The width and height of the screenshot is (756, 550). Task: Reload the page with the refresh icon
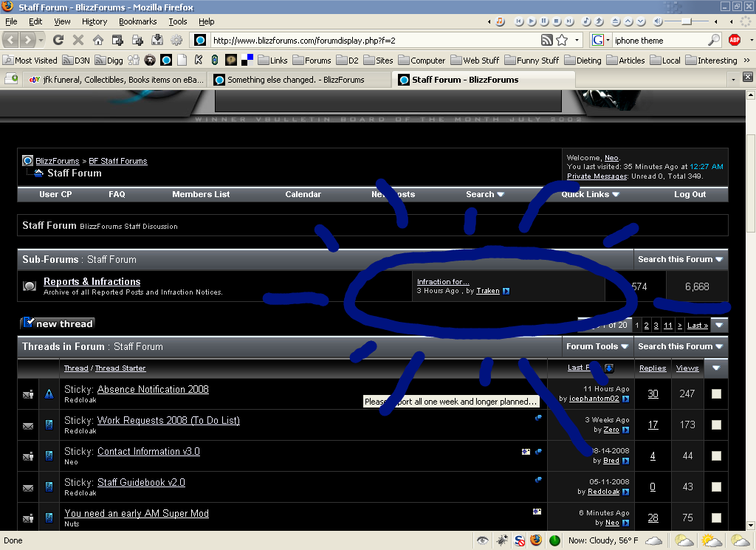point(58,40)
